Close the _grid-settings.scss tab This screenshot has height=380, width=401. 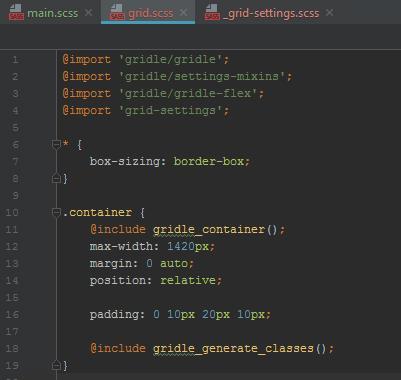[329, 13]
